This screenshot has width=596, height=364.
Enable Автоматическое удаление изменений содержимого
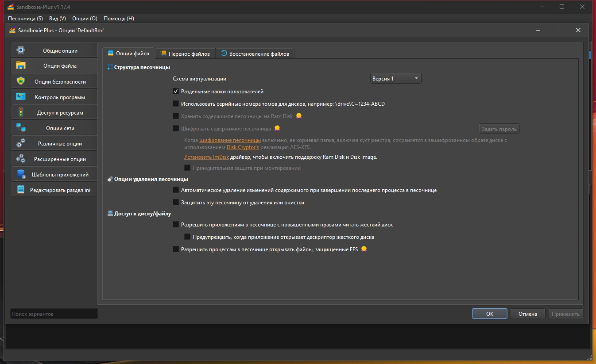pos(176,190)
